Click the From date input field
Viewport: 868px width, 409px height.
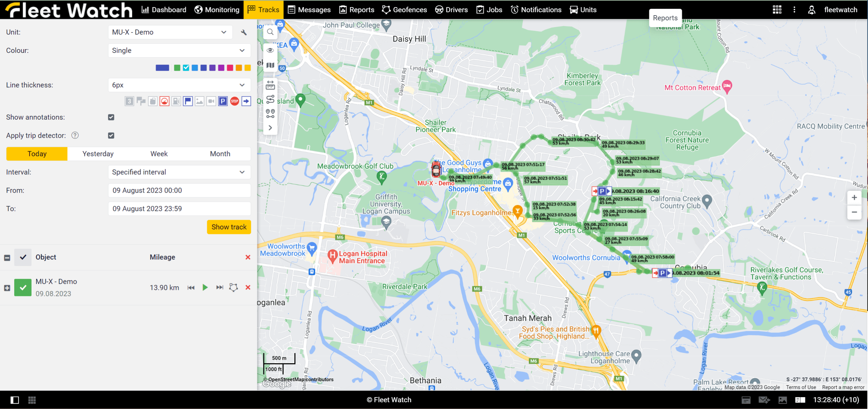click(179, 191)
